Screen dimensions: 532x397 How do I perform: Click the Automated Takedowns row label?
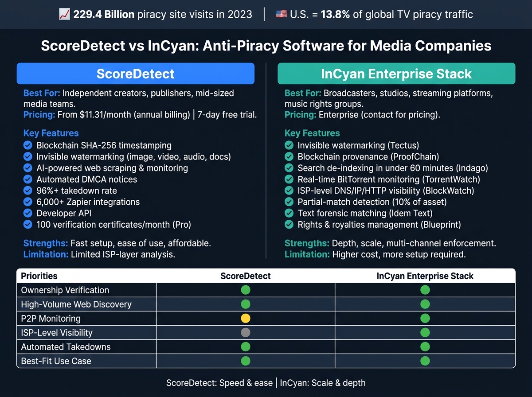click(66, 346)
